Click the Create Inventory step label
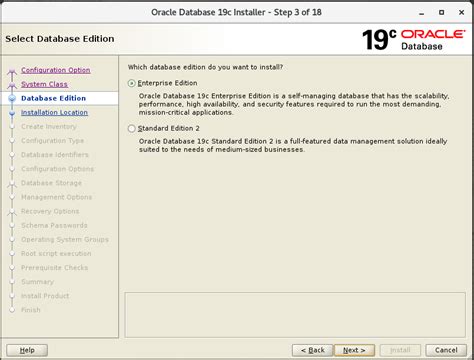Image resolution: width=474 pixels, height=360 pixels. click(x=49, y=126)
